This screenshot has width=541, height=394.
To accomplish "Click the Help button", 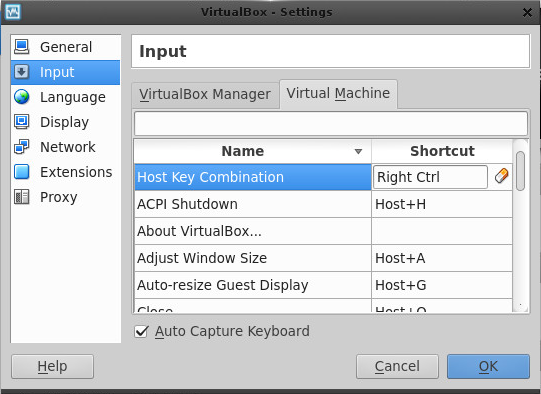I will 52,366.
